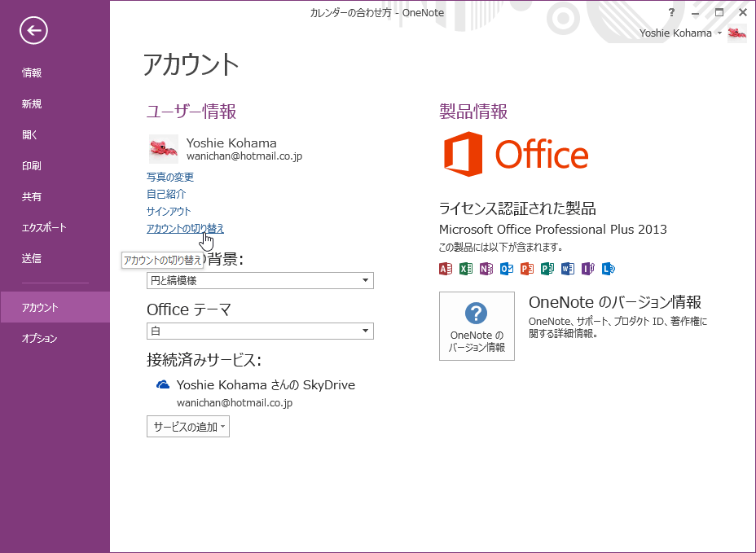Expand the サービスの追加 dropdown button
Screen dimensions: 756x553
point(188,427)
